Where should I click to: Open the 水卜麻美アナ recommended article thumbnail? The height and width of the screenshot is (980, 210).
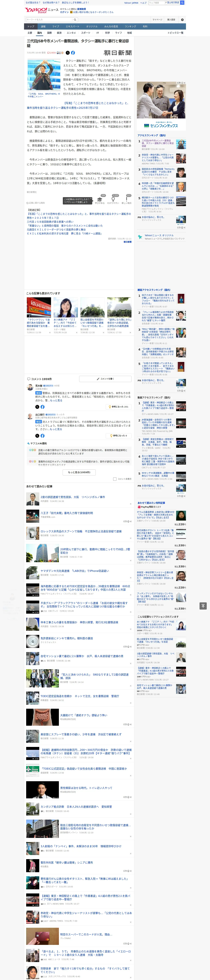click(66, 308)
